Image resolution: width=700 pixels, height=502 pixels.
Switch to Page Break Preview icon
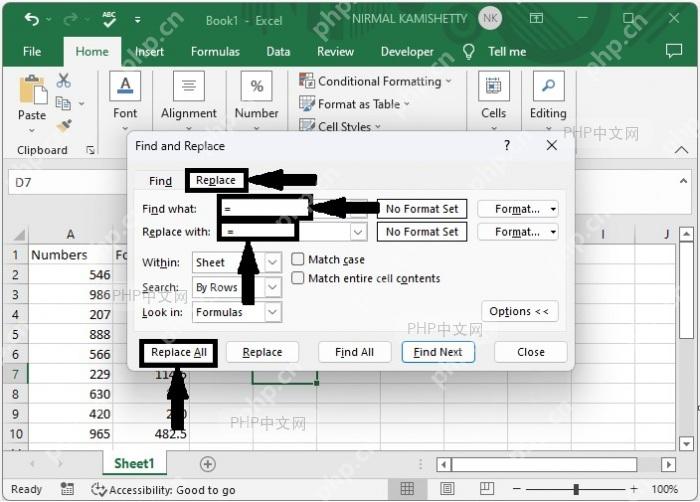(487, 489)
